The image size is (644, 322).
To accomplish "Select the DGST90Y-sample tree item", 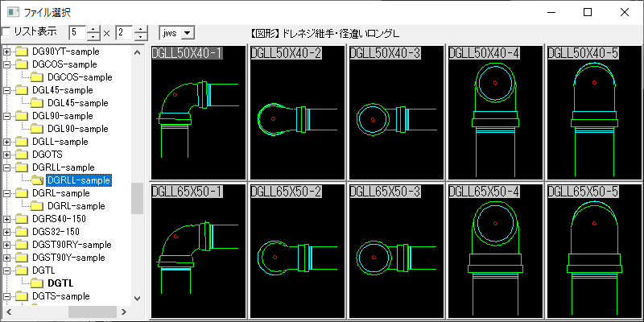I will pyautogui.click(x=68, y=258).
